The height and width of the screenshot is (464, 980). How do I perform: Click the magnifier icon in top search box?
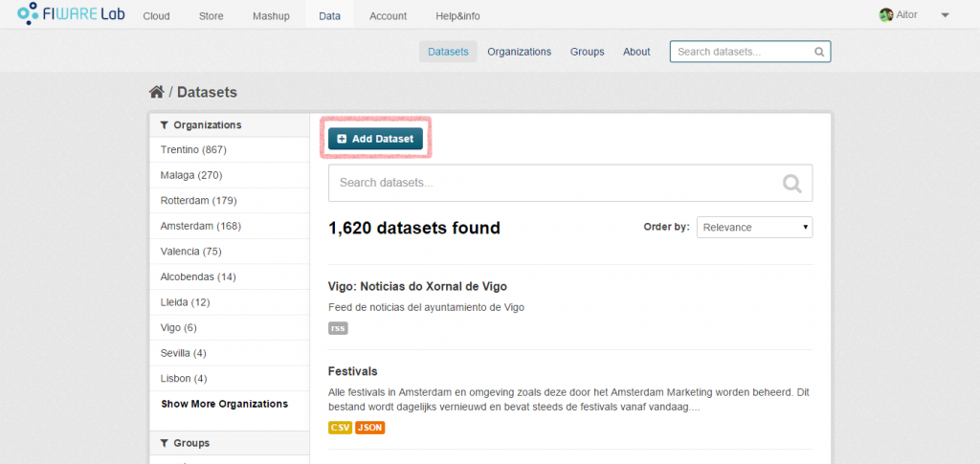[x=819, y=52]
